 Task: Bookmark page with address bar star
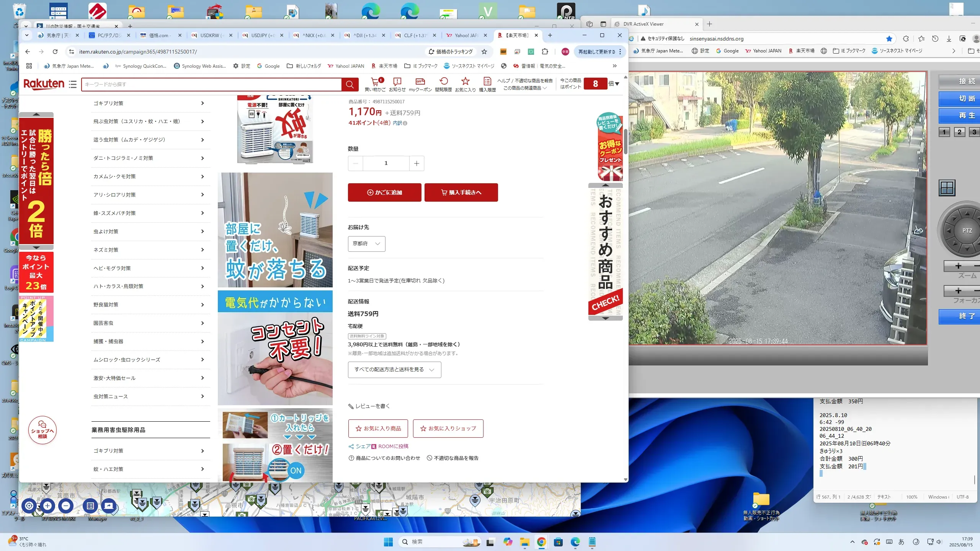tap(484, 52)
